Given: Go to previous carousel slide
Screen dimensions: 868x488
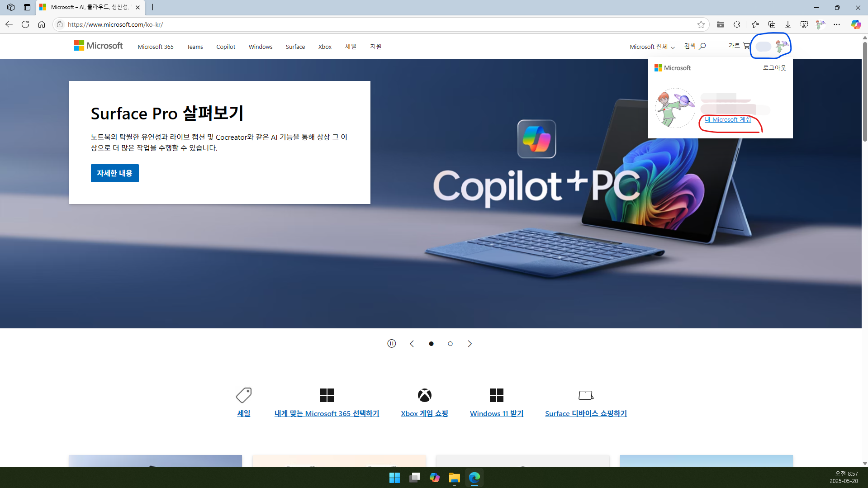Looking at the screenshot, I should click(412, 344).
